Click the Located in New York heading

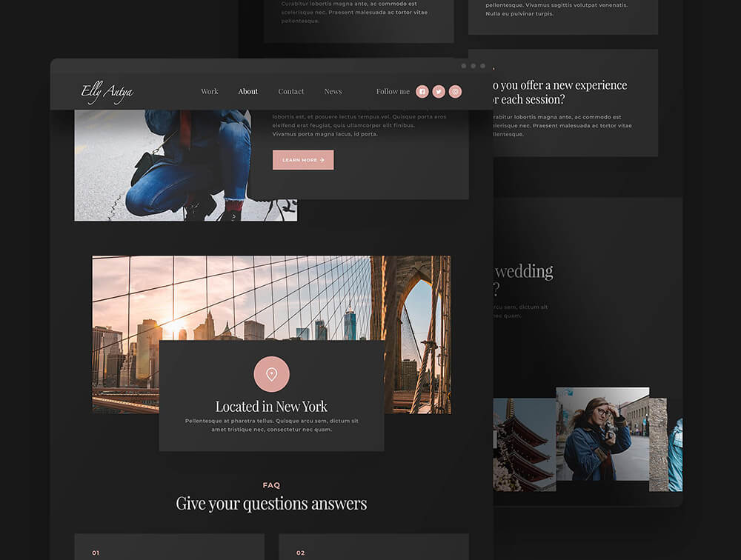[271, 406]
